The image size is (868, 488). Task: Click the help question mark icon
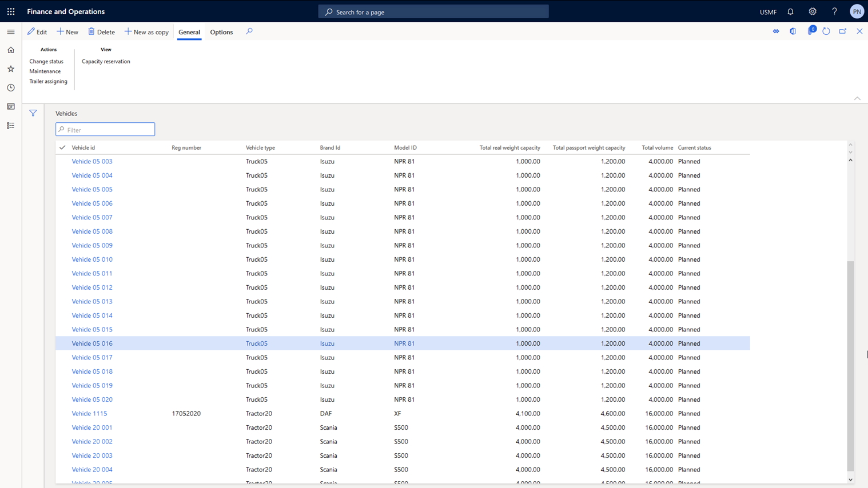coord(834,11)
